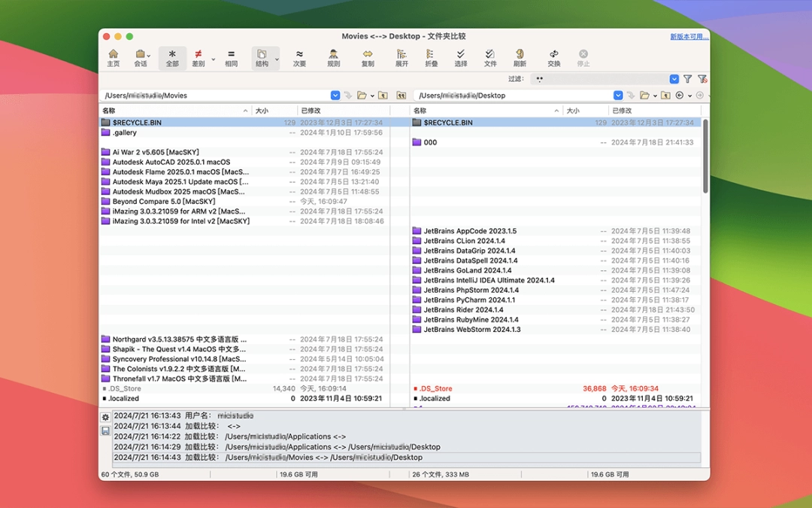Toggle 差别 (differences) display filter
This screenshot has height=508, width=812.
point(198,58)
